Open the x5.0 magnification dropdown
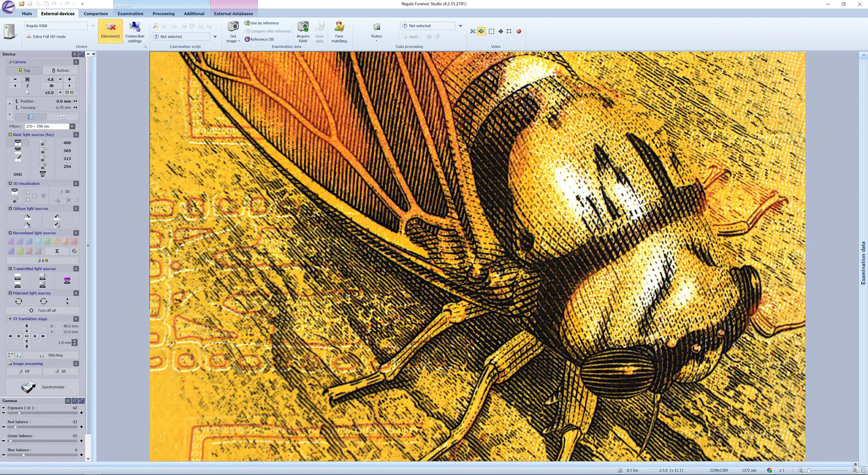This screenshot has width=868, height=475. 60,92
